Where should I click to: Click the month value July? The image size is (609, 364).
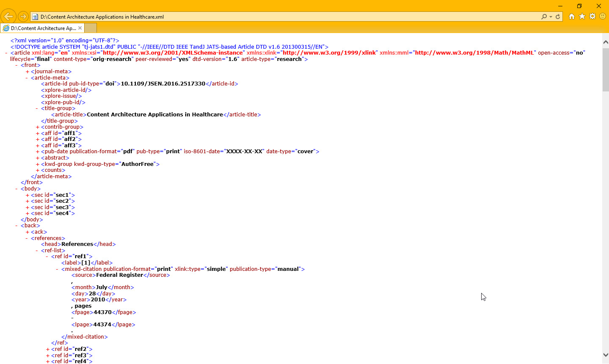(102, 287)
